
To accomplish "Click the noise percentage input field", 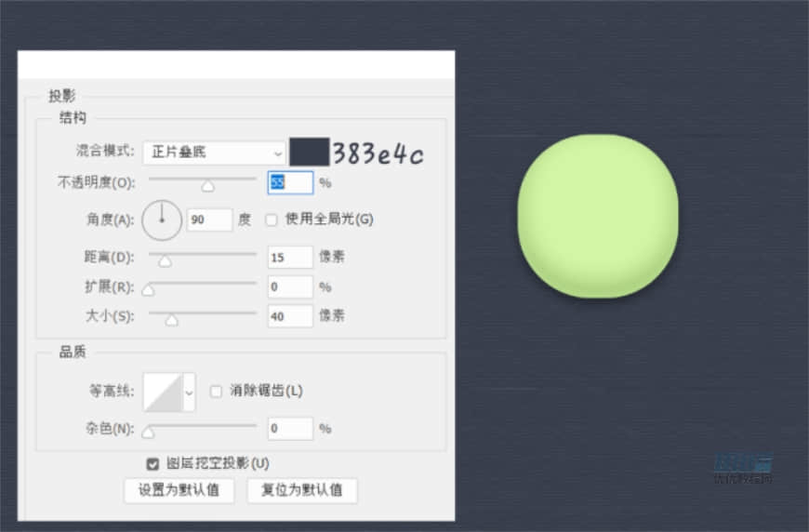I will point(290,428).
